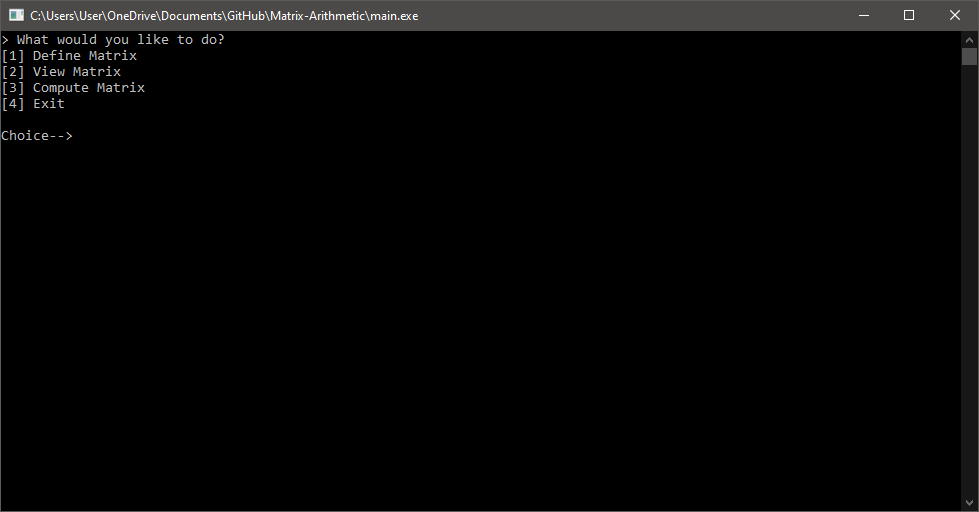Image resolution: width=979 pixels, height=512 pixels.
Task: Click the scrollbar down arrow
Action: (969, 503)
